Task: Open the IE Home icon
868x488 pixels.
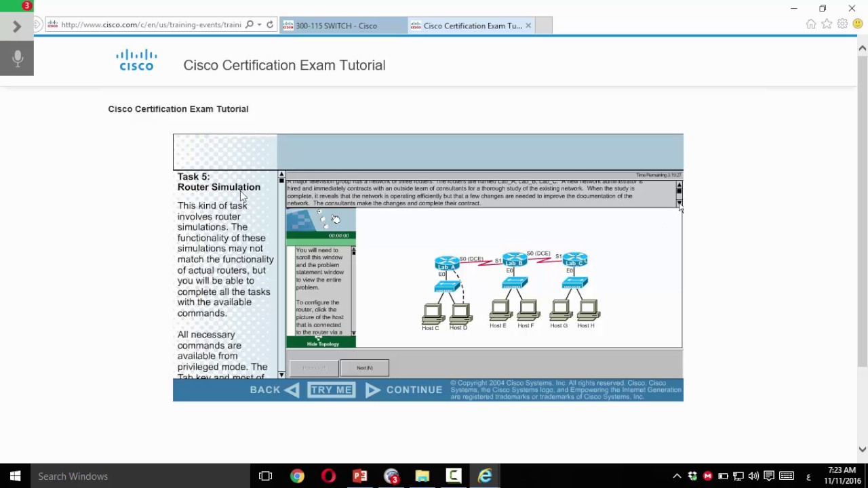Action: pyautogui.click(x=811, y=24)
